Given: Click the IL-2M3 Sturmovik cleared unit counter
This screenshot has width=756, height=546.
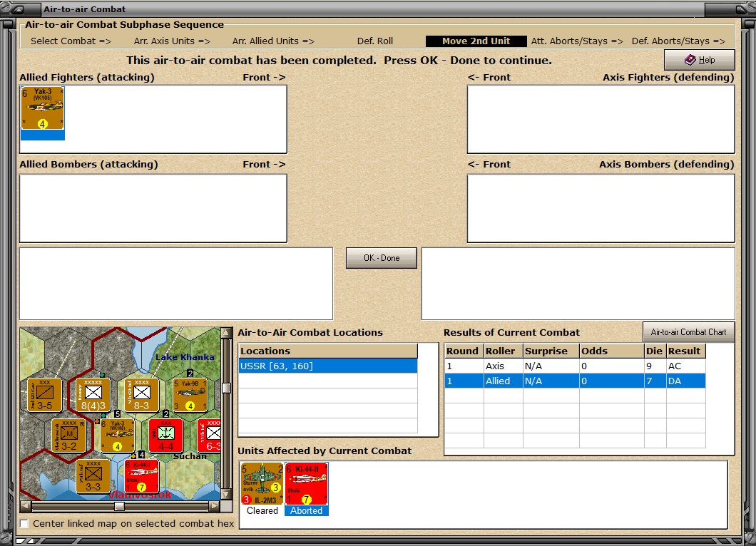Looking at the screenshot, I should pos(262,484).
